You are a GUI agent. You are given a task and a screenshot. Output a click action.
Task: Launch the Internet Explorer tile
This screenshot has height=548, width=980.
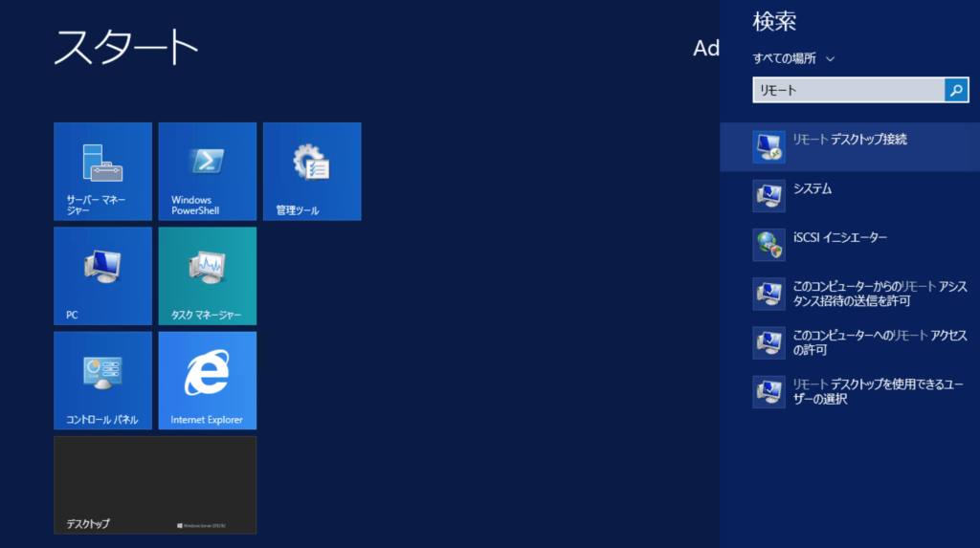click(208, 381)
